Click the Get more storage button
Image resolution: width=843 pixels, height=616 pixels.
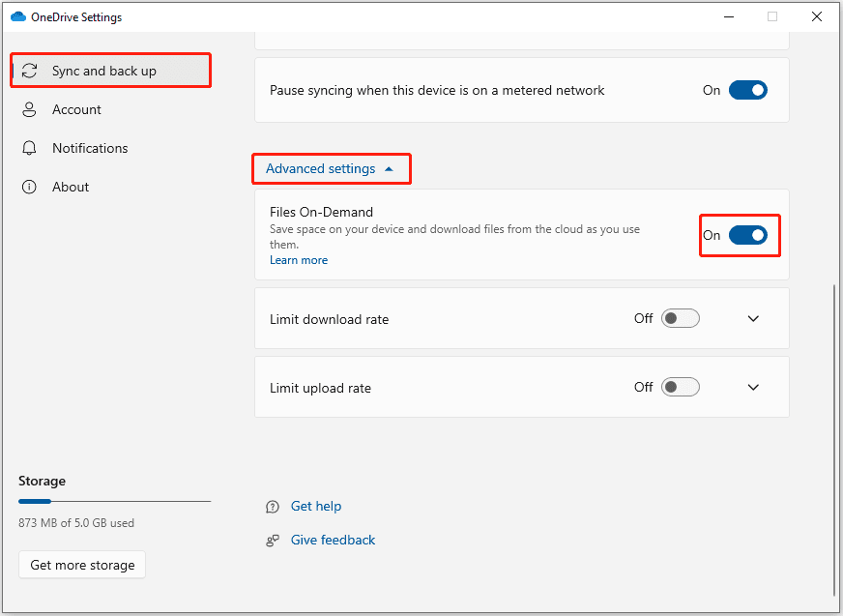81,564
